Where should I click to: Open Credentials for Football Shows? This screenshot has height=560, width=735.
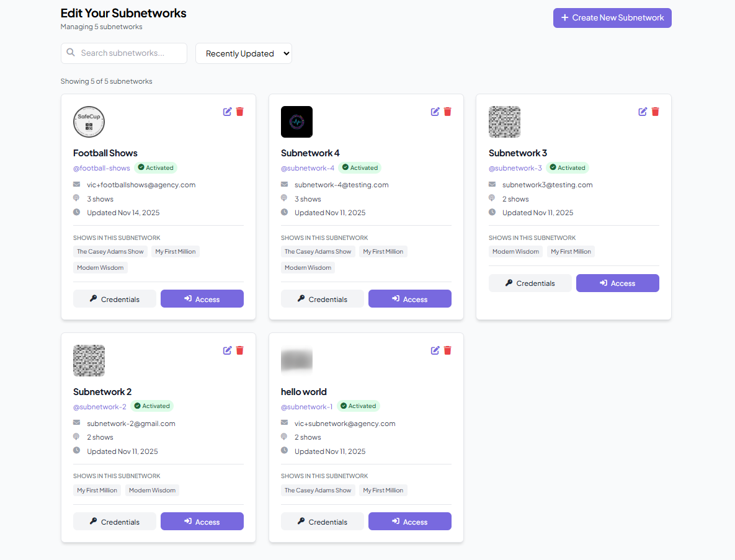pyautogui.click(x=114, y=299)
